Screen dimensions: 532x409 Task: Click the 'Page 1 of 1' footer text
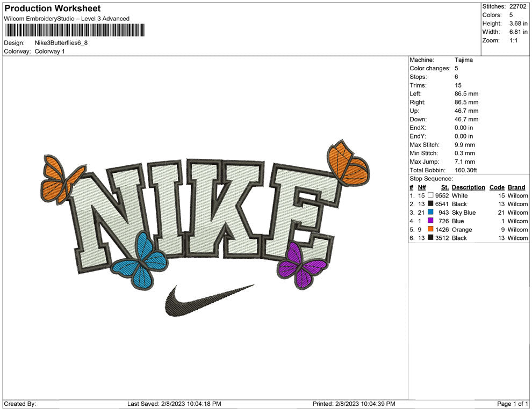pos(512,404)
